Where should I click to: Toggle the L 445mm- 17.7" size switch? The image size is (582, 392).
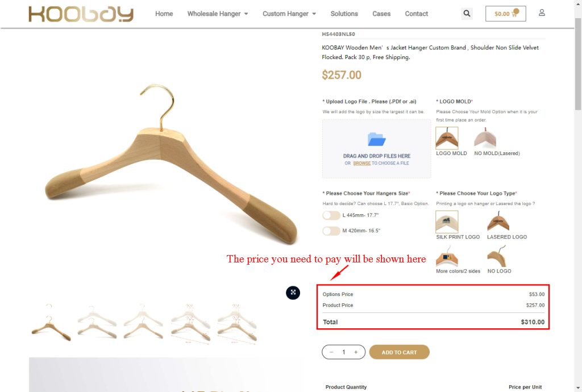click(331, 215)
